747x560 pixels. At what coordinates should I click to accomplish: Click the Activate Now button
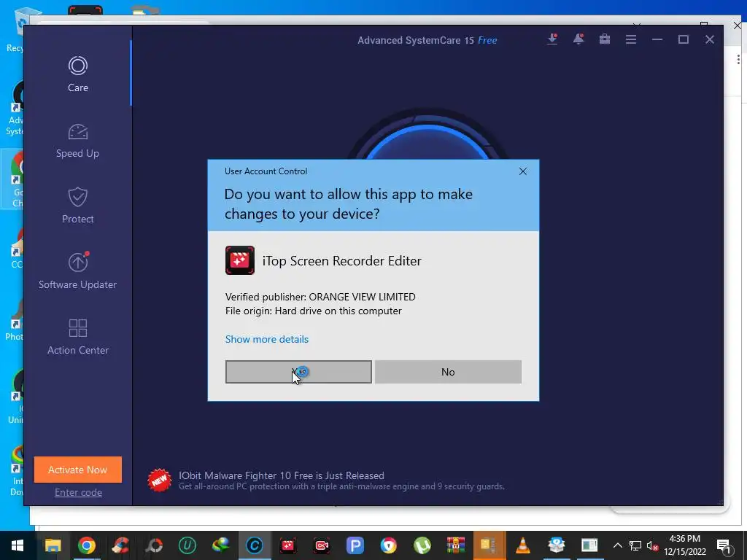(x=77, y=470)
